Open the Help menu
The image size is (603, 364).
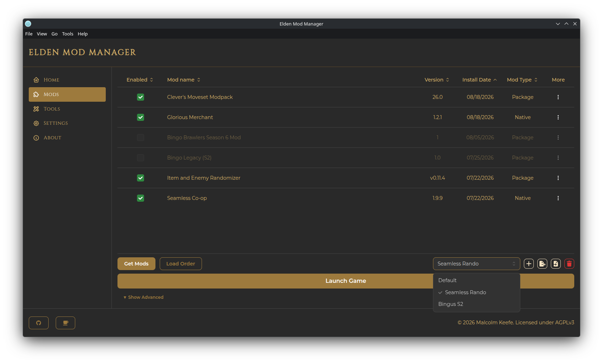pyautogui.click(x=83, y=34)
